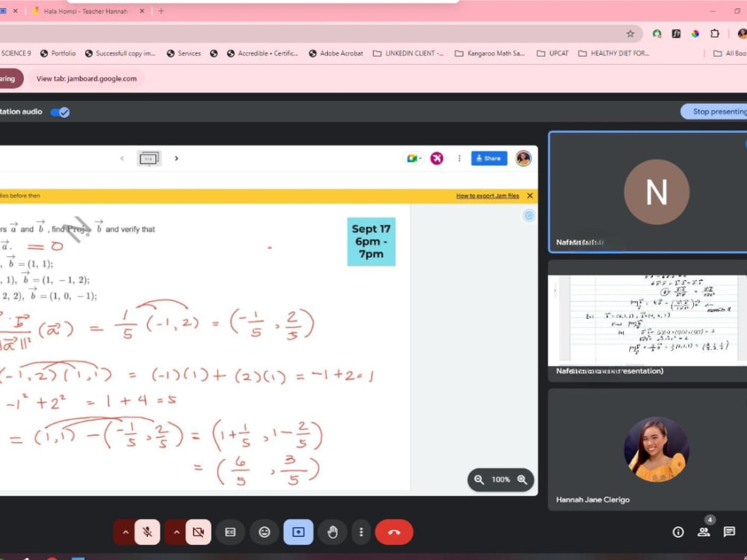The width and height of the screenshot is (747, 560).
Task: Go to previous Jamboard frame
Action: click(x=122, y=158)
